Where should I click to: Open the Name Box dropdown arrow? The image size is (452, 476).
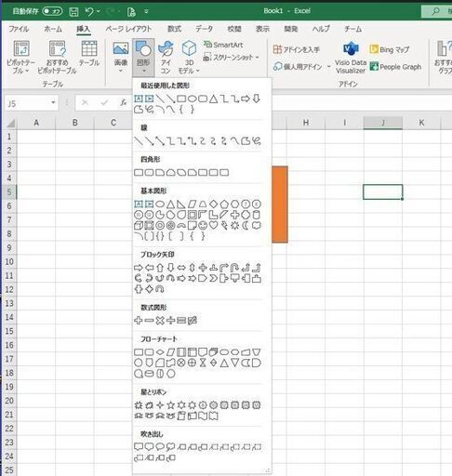coord(53,103)
